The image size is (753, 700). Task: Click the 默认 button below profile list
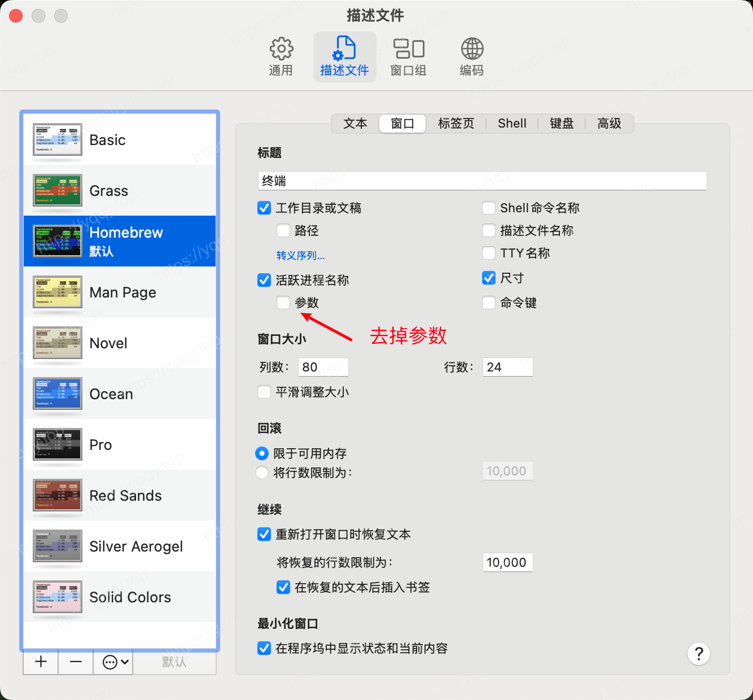point(174,662)
